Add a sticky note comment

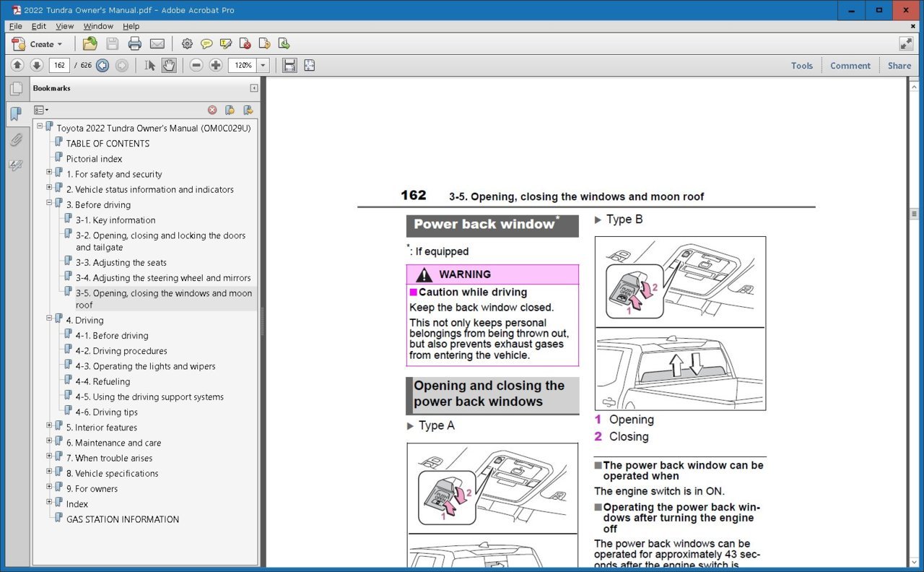206,44
